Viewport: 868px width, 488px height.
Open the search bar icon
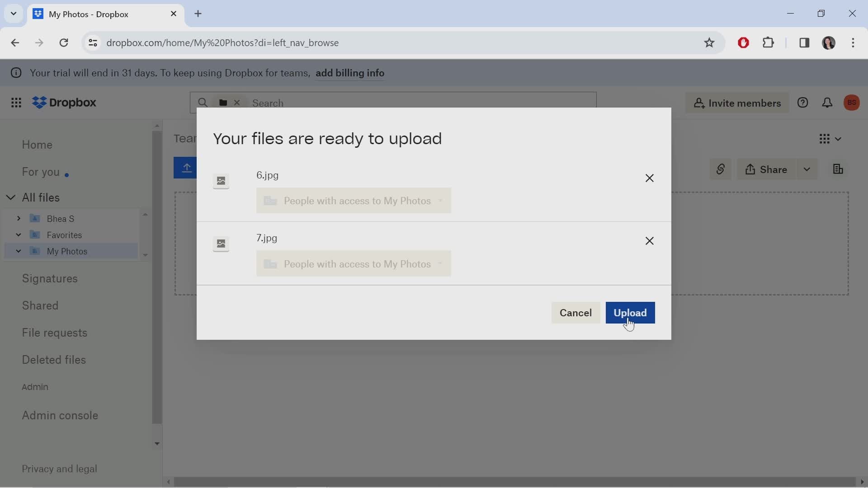[x=203, y=103]
